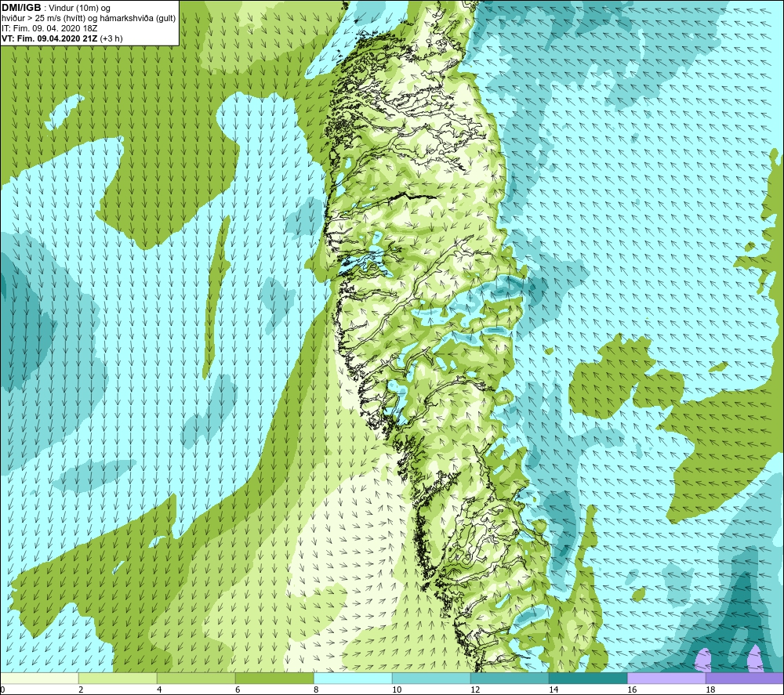Select the 0–2 m/s pale yellow legend swatch

pyautogui.click(x=39, y=678)
